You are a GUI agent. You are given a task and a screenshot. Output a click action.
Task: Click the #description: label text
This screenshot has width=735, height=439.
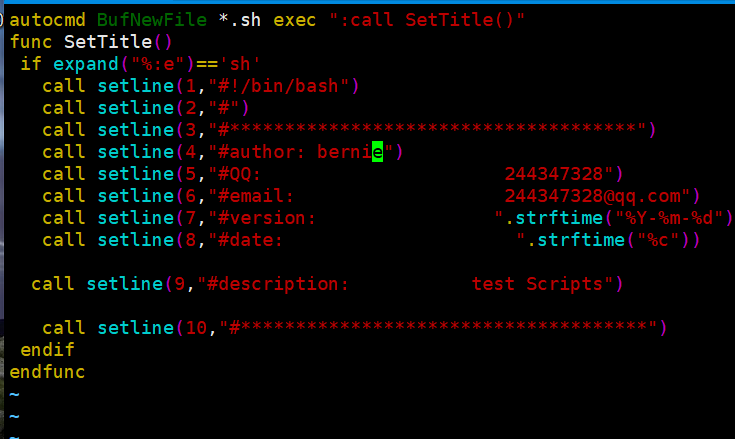click(278, 284)
